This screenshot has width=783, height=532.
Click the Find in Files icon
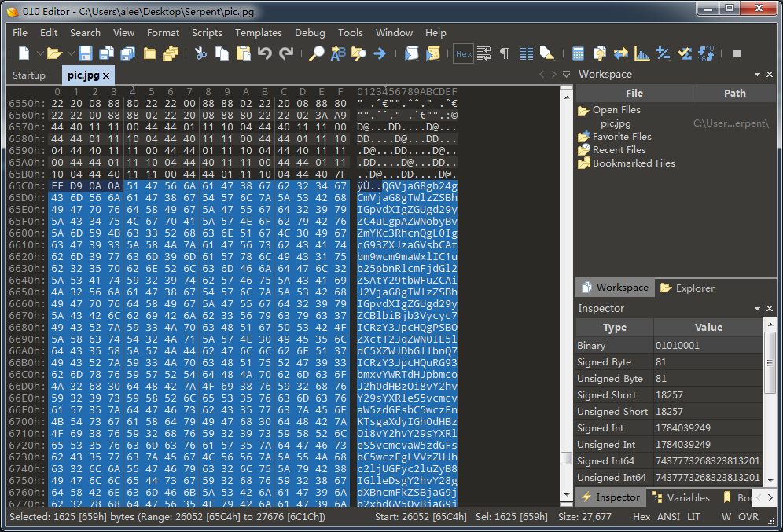(x=358, y=53)
